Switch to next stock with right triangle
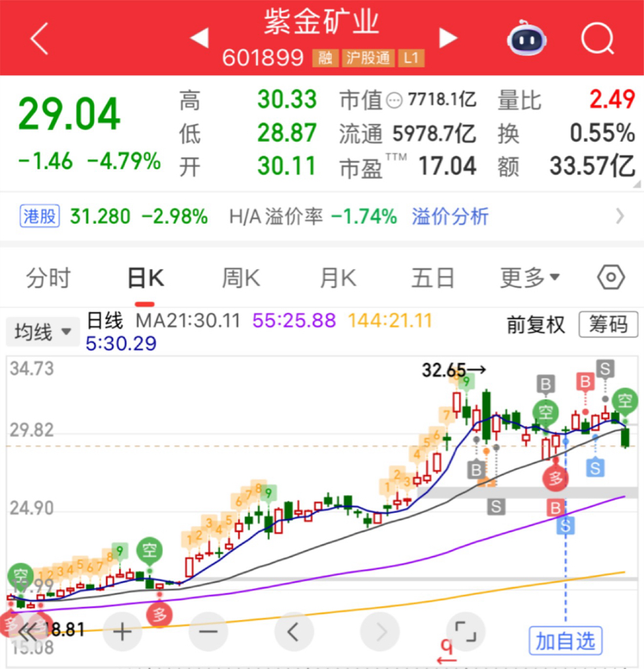 (448, 38)
